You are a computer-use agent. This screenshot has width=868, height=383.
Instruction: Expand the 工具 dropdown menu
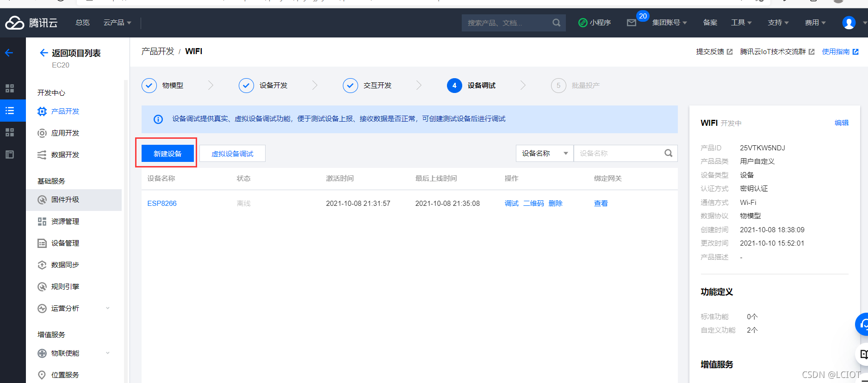pyautogui.click(x=741, y=23)
